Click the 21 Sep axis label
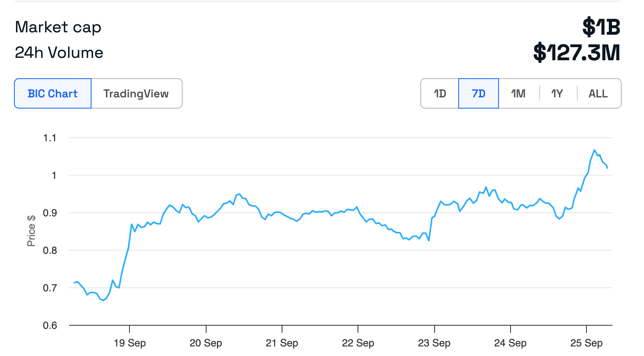Image resolution: width=644 pixels, height=356 pixels. click(282, 343)
